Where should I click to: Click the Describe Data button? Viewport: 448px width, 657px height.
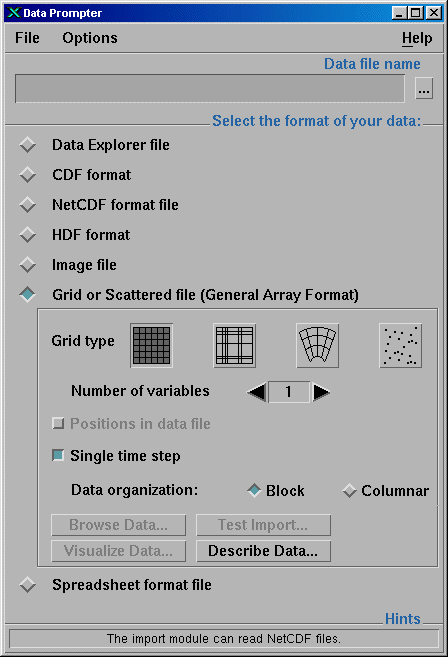[263, 551]
